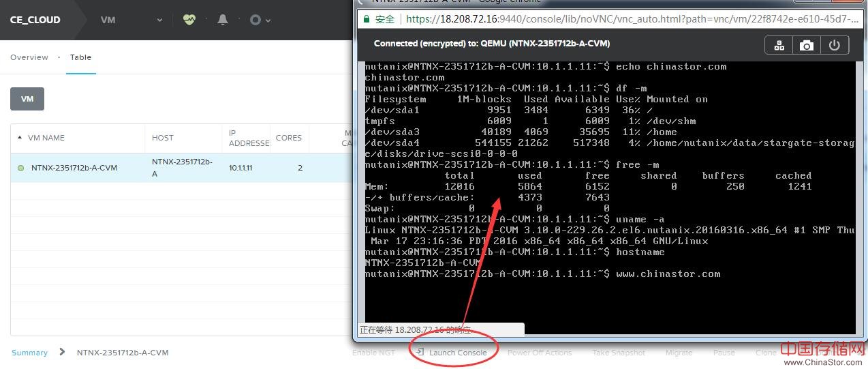The image size is (868, 369).
Task: Go to Summary breadcrumb link
Action: pyautogui.click(x=29, y=353)
